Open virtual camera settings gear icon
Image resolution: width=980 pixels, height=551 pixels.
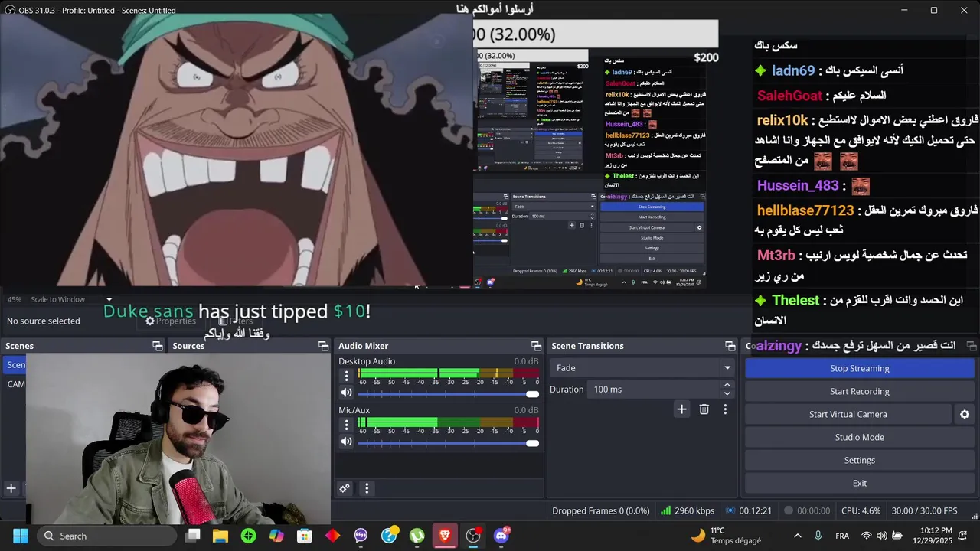[965, 414]
